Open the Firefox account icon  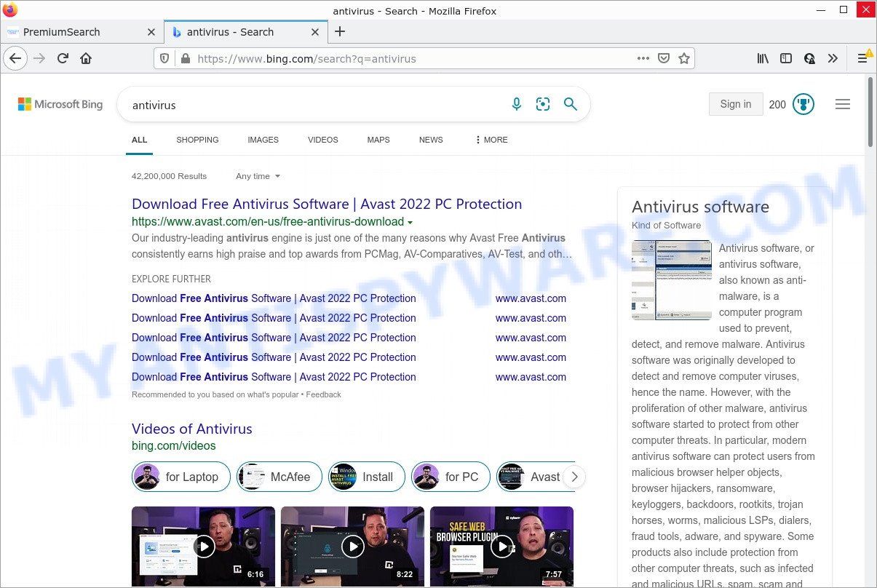click(809, 58)
